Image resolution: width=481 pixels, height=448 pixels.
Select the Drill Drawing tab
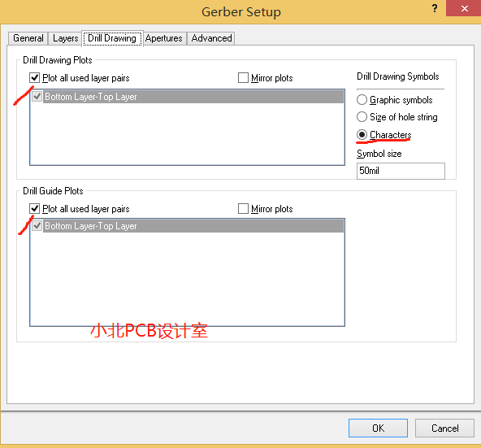[112, 38]
